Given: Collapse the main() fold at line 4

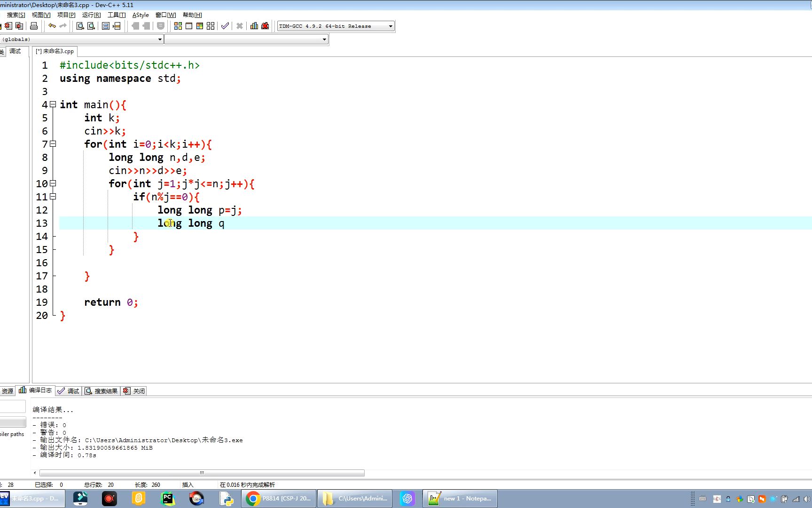Looking at the screenshot, I should coord(53,104).
